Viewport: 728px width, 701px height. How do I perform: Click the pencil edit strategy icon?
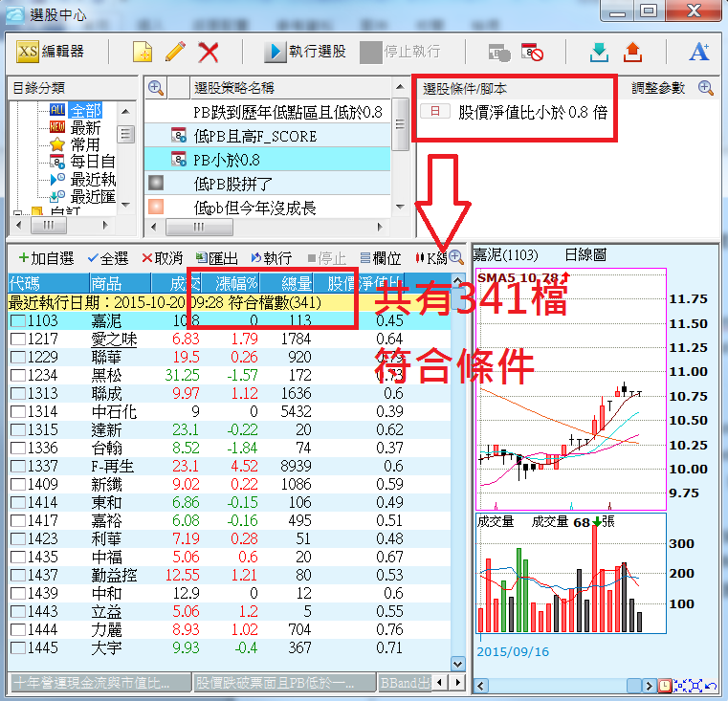(x=175, y=52)
